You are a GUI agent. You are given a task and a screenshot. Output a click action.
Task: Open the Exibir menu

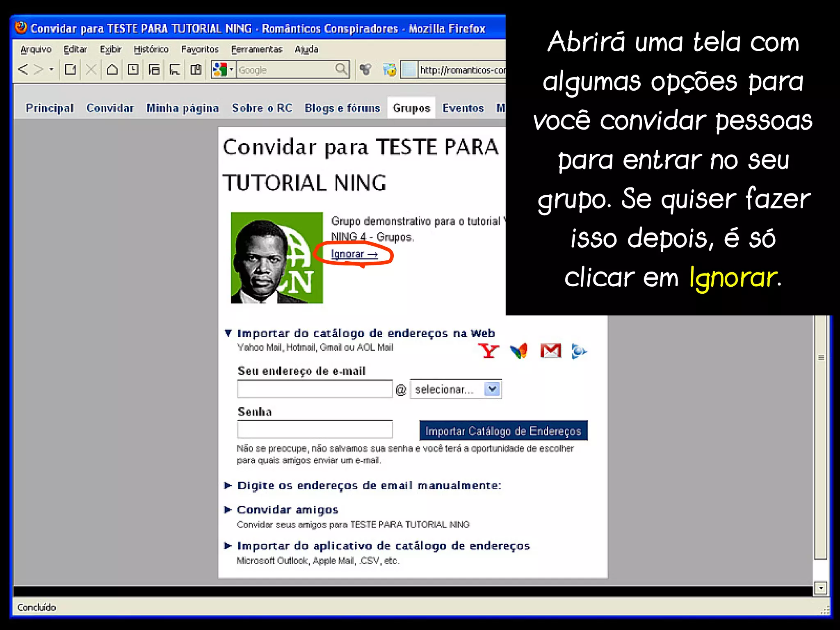tap(111, 49)
